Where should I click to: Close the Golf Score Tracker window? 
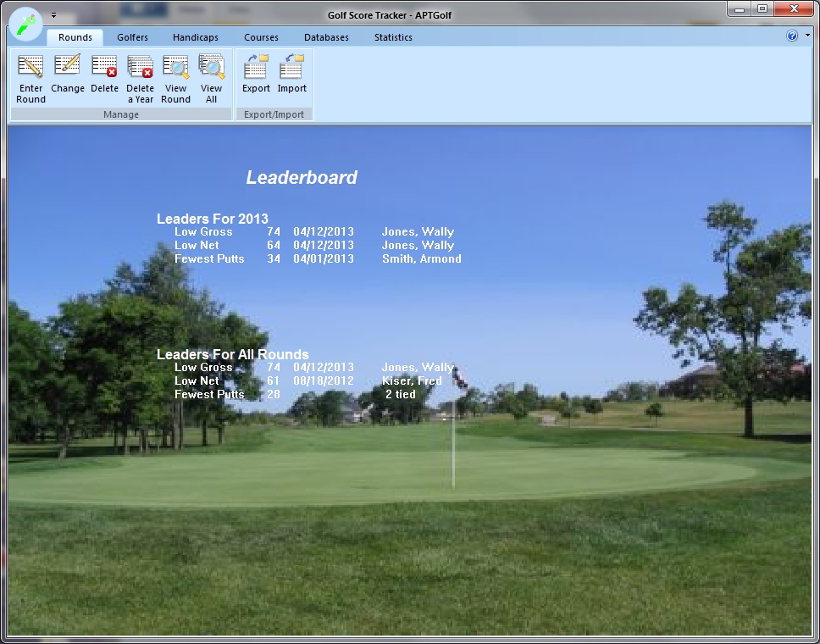794,9
